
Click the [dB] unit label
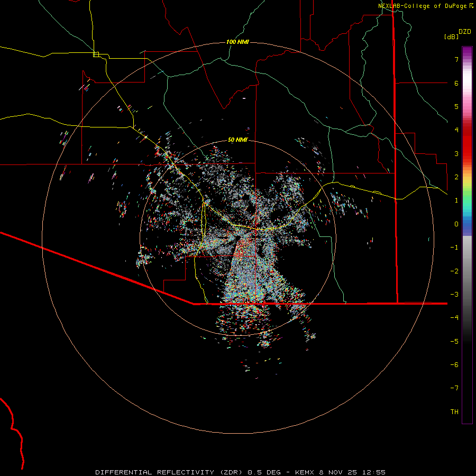point(451,36)
